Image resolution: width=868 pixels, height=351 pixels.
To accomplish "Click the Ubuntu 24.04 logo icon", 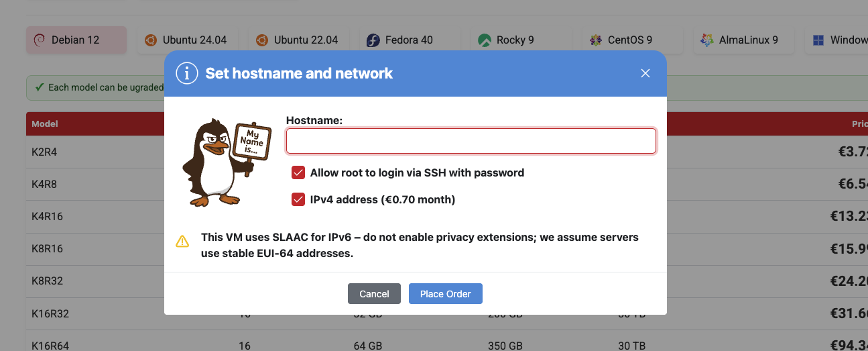I will pos(151,40).
